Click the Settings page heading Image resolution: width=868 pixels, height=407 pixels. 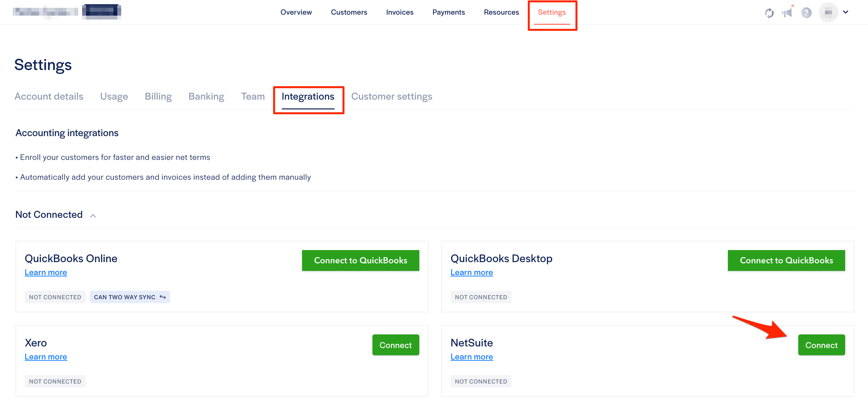[43, 65]
